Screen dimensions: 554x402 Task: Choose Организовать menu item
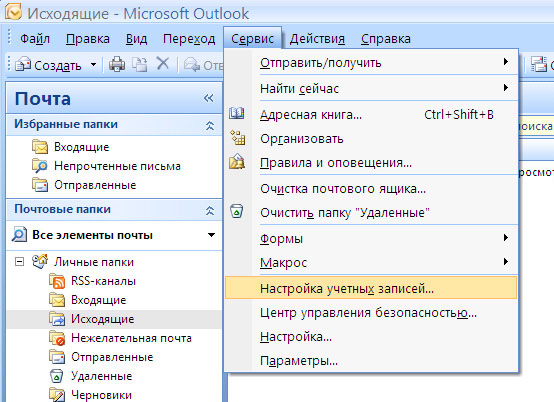pyautogui.click(x=371, y=138)
